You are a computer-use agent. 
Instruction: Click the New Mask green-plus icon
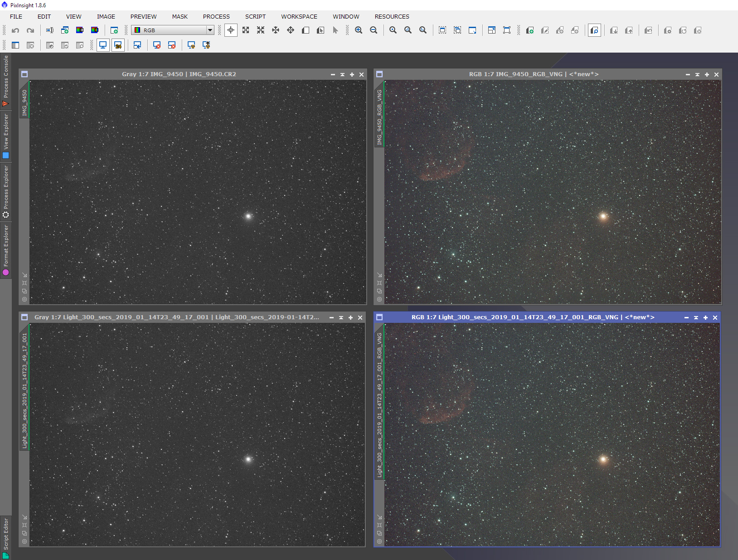529,30
